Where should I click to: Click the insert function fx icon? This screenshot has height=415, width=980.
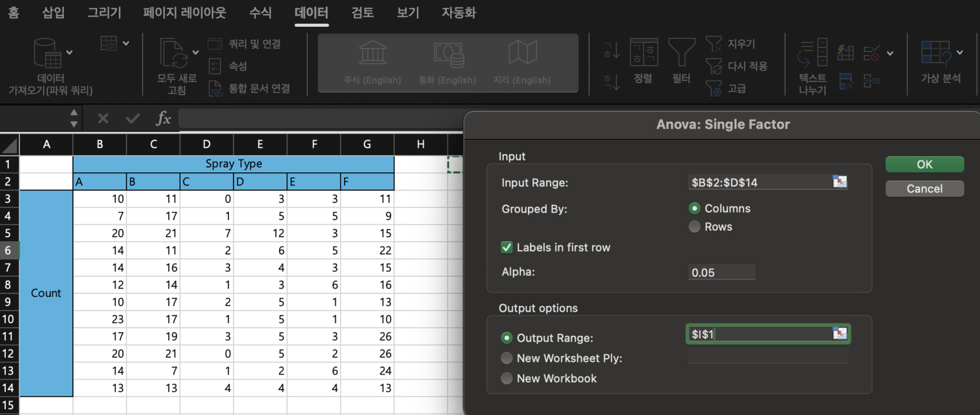coord(163,118)
